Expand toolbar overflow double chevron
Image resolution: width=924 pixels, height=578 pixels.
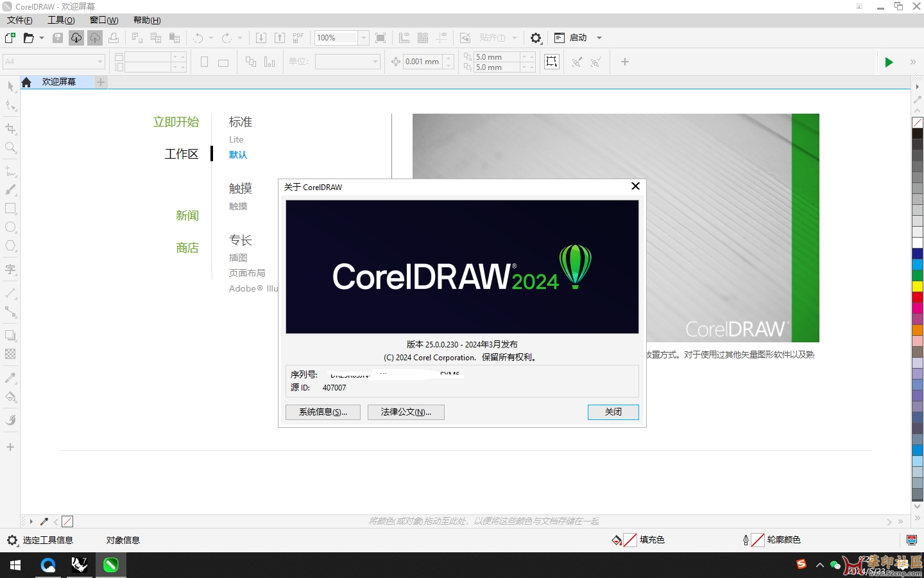(912, 62)
